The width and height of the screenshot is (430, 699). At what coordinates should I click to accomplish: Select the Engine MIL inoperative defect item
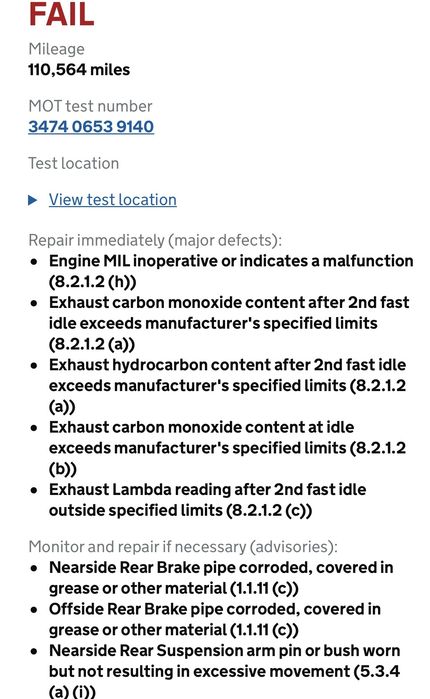[231, 271]
